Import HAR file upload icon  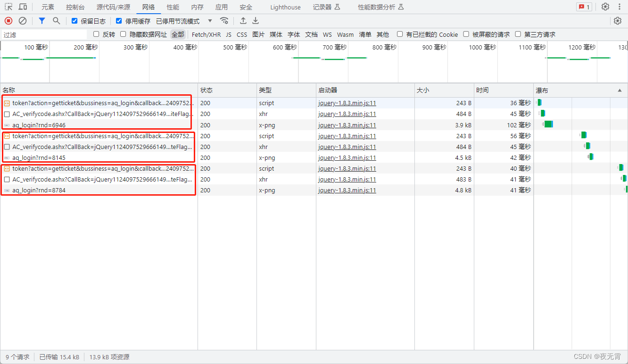(x=243, y=21)
